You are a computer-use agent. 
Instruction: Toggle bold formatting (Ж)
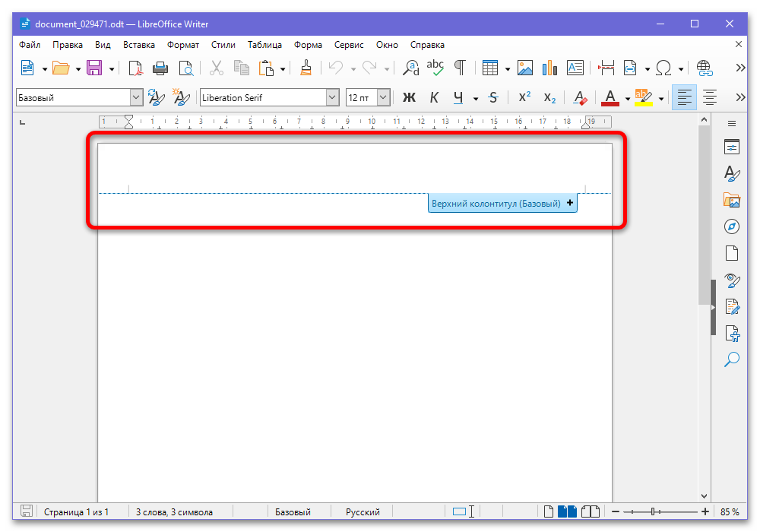(409, 98)
